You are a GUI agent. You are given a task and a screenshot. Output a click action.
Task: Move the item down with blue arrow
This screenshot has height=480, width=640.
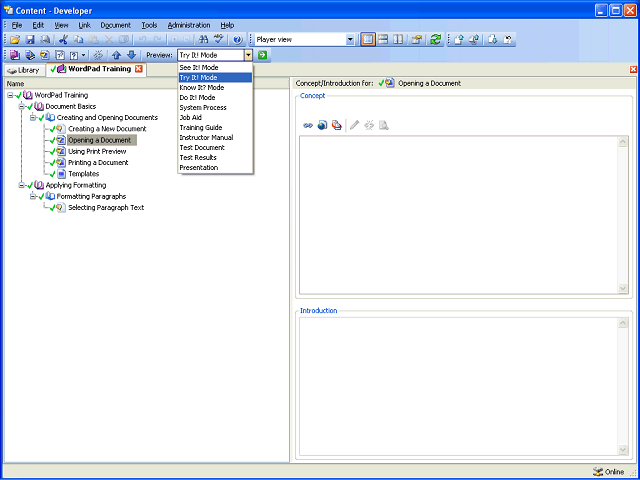(x=131, y=55)
